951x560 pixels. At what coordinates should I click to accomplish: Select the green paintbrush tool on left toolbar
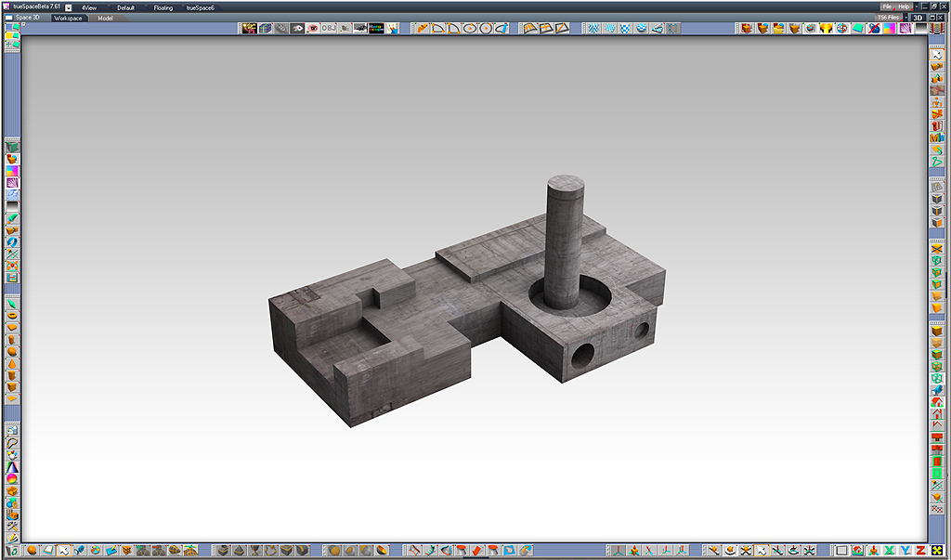12,218
